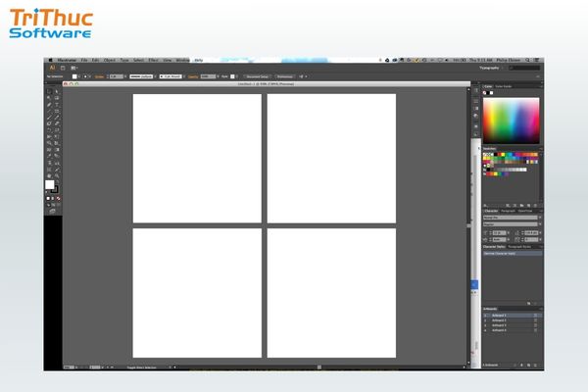Select the Mesh tool

point(49,150)
